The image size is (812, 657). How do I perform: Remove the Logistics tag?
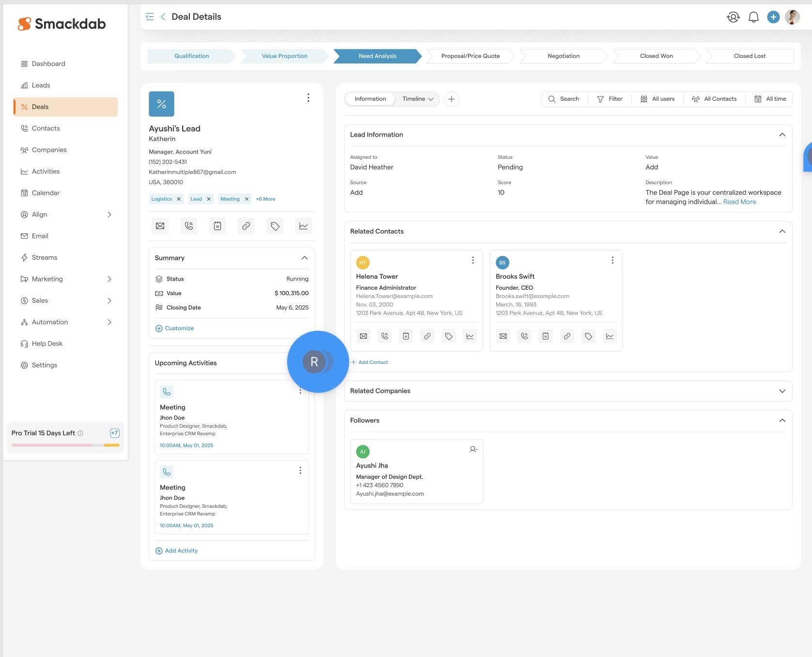(x=179, y=199)
